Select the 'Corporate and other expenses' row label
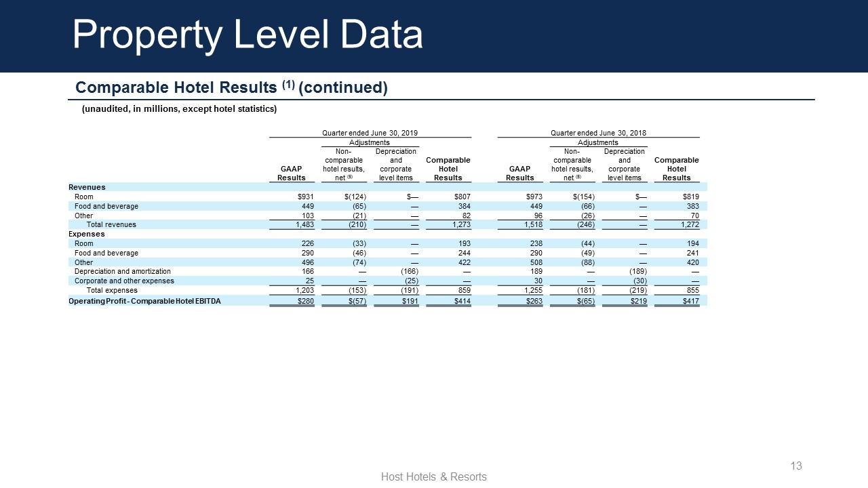Screen dimensions: 868x488 124,281
